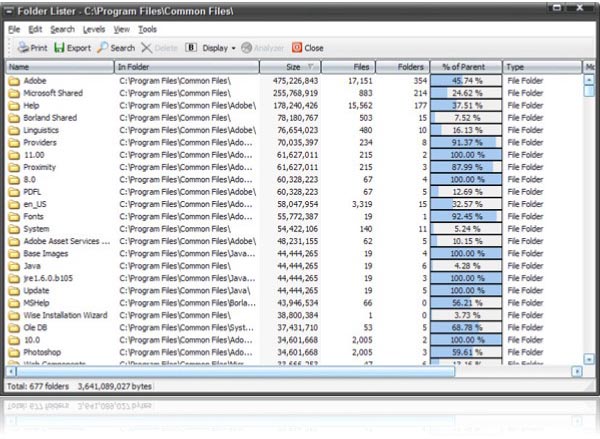Select the Microsoft Shared folder icon
This screenshot has width=600, height=439.
click(x=14, y=92)
